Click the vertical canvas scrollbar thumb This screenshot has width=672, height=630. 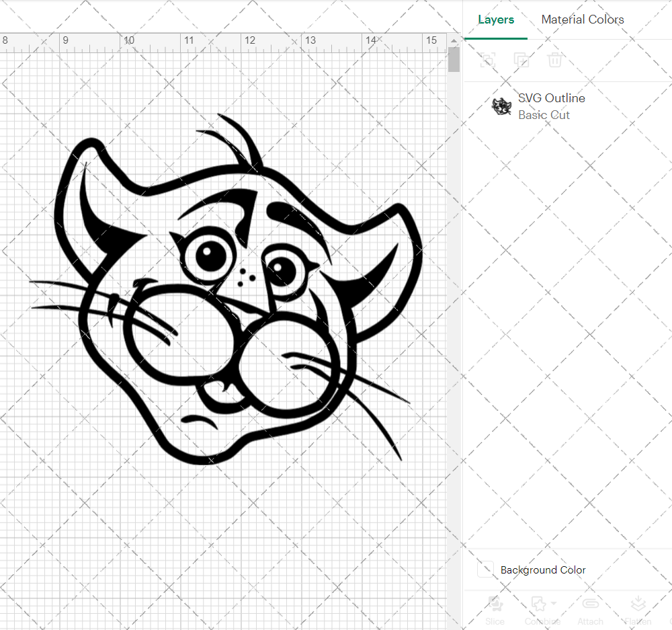pyautogui.click(x=454, y=59)
